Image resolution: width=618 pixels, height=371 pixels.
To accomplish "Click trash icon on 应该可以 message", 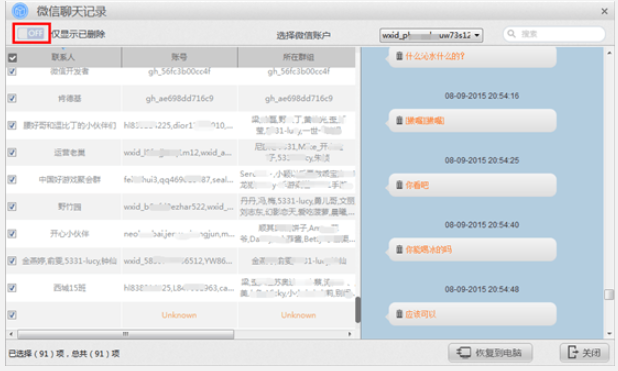I will point(399,314).
